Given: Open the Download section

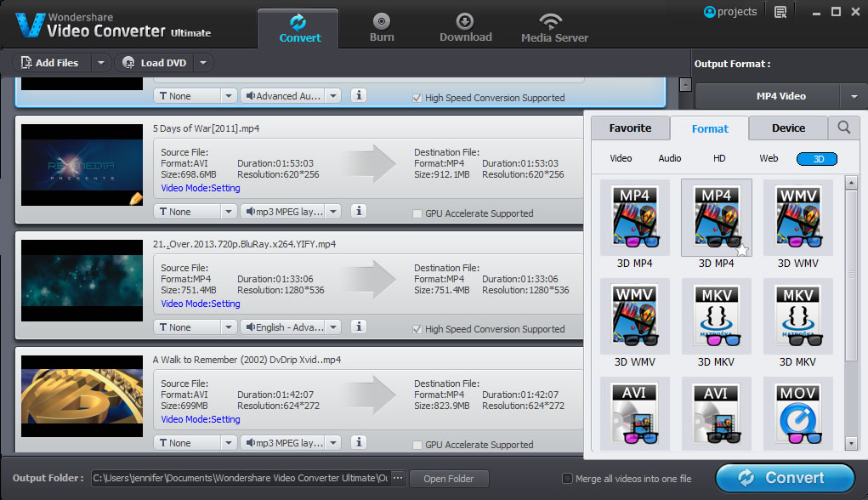Looking at the screenshot, I should 465,27.
